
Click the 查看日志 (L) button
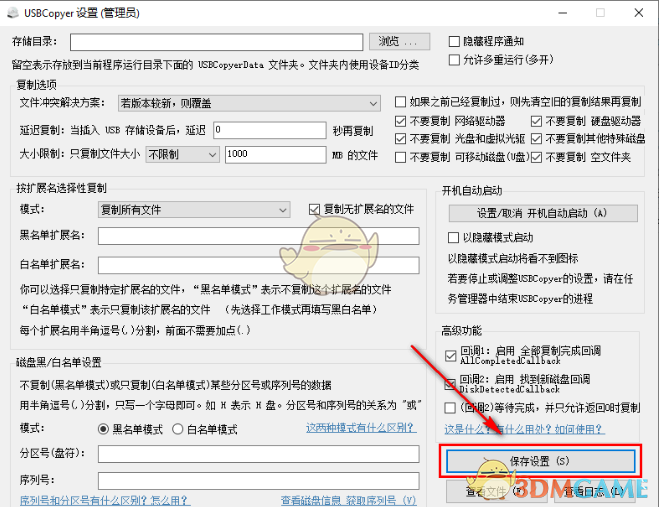coord(593,491)
